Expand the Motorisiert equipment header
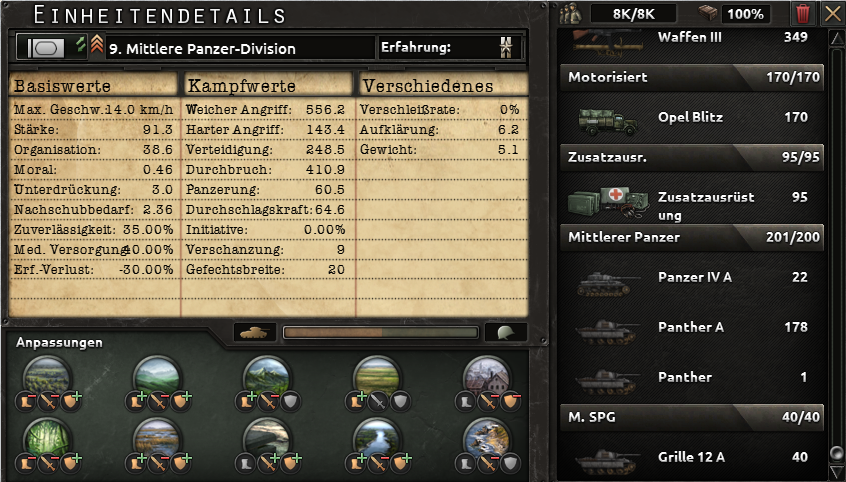 692,77
